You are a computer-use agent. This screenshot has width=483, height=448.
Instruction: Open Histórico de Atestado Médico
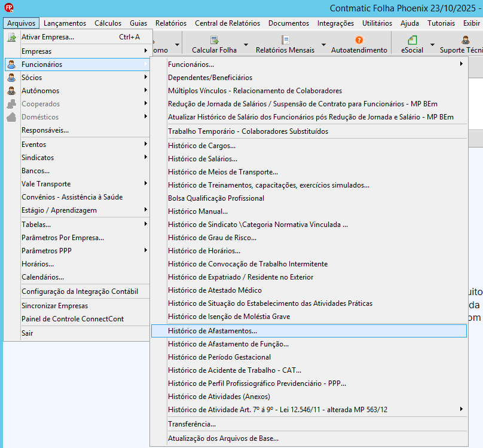click(309, 290)
